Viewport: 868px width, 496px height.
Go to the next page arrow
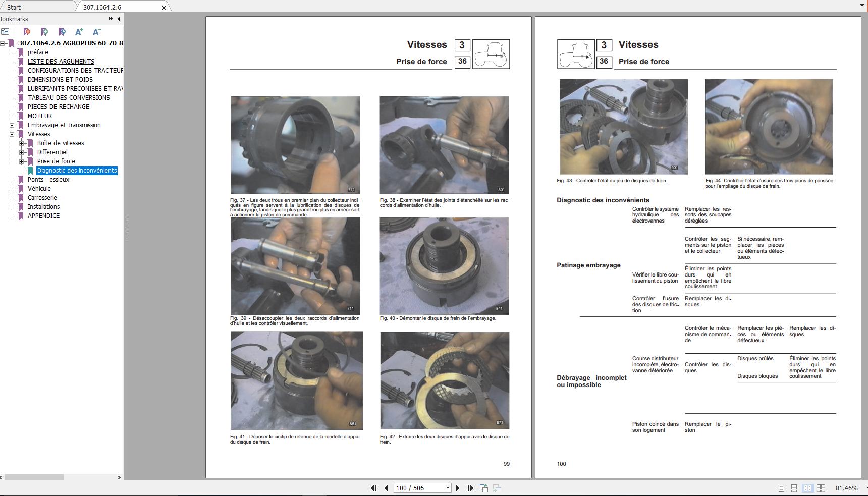[x=458, y=488]
